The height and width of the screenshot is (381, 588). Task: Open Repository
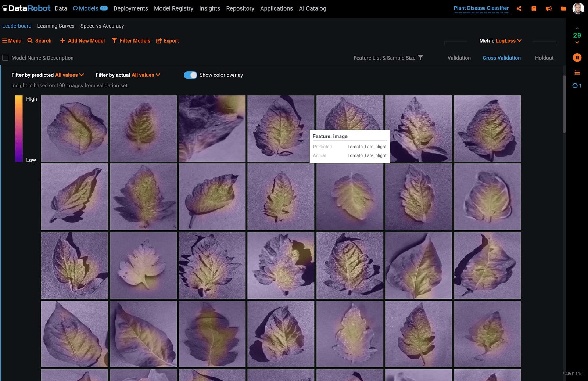[240, 8]
